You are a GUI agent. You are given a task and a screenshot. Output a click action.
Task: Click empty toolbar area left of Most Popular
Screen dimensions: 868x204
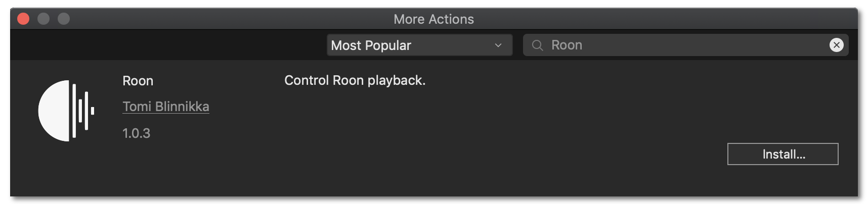coord(167,45)
